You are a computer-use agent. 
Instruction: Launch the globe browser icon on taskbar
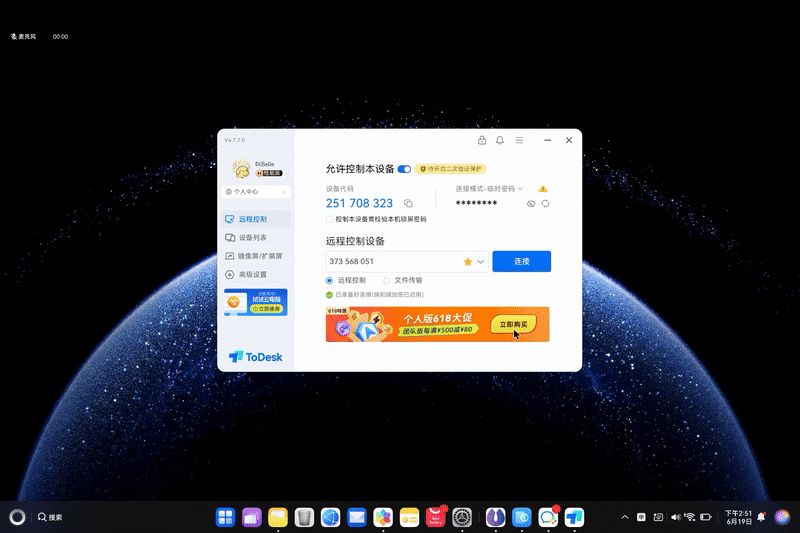point(330,517)
